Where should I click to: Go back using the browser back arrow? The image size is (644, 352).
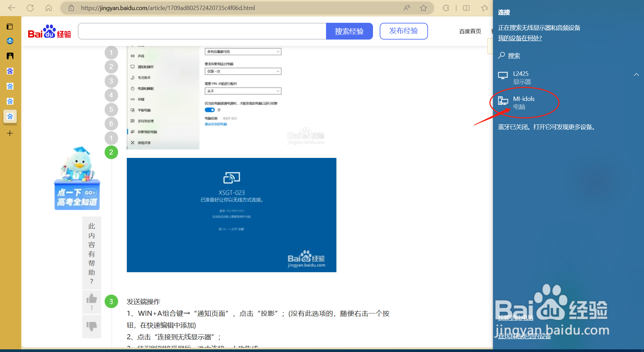pyautogui.click(x=12, y=8)
